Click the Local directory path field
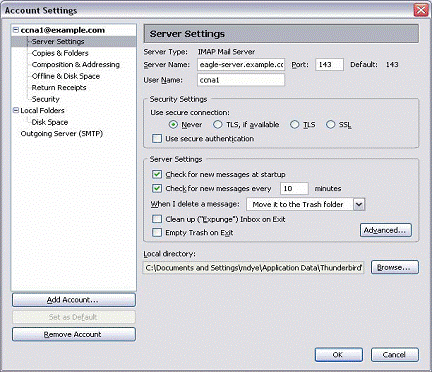Image resolution: width=432 pixels, height=372 pixels. 253,268
